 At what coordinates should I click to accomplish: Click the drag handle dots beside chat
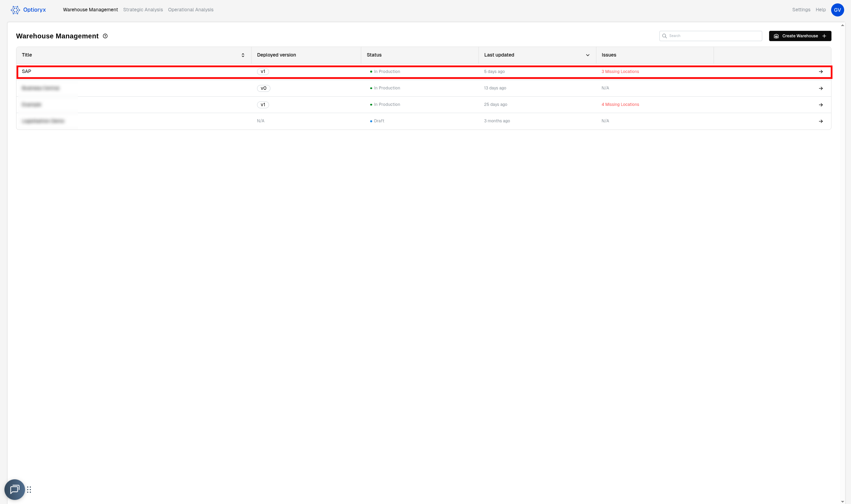coord(29,490)
